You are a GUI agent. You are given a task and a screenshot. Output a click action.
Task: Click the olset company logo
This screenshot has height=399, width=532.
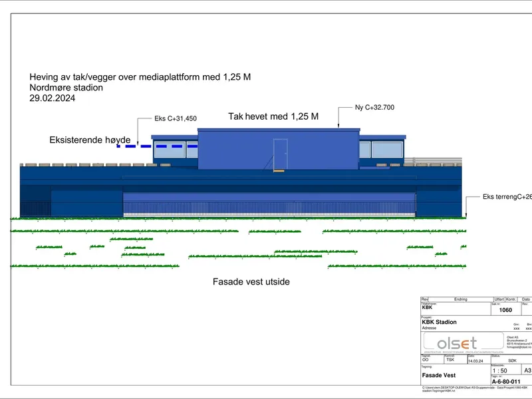457,343
